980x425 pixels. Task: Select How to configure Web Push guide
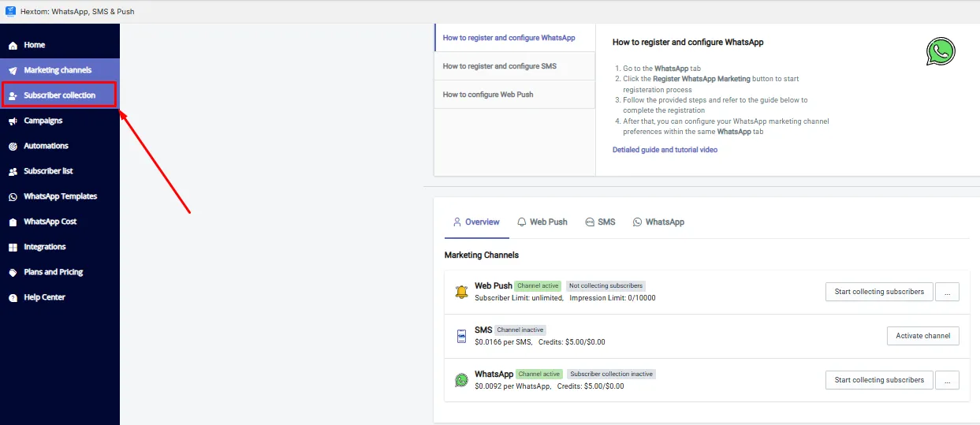pos(515,95)
